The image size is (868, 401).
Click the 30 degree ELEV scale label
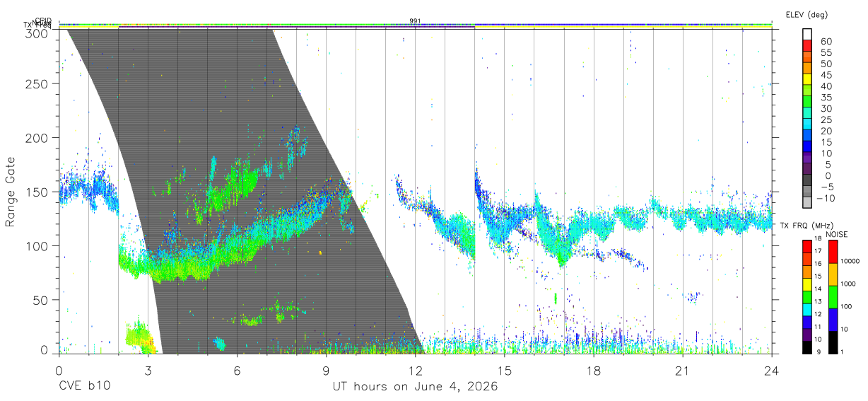(x=825, y=109)
